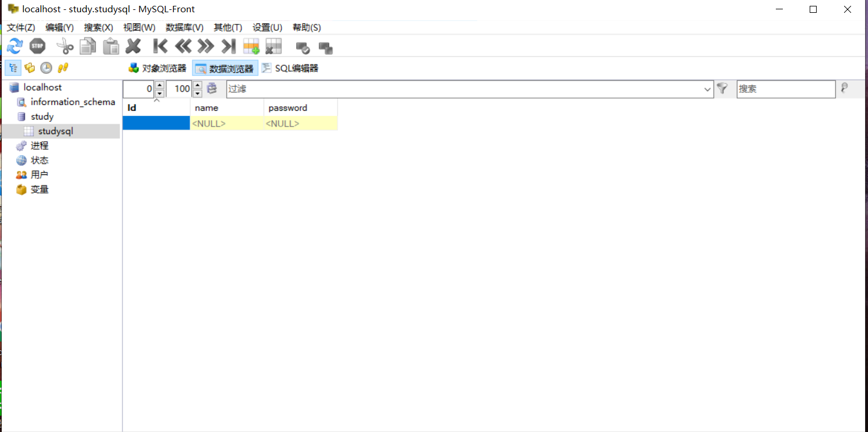The image size is (868, 432).
Task: Select the blue Id cell
Action: [x=156, y=123]
